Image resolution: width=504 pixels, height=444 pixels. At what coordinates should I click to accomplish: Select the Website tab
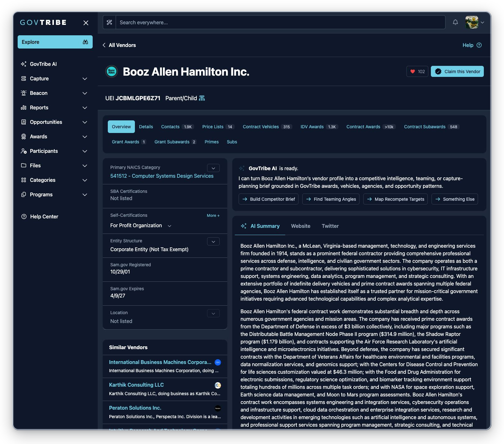(301, 226)
